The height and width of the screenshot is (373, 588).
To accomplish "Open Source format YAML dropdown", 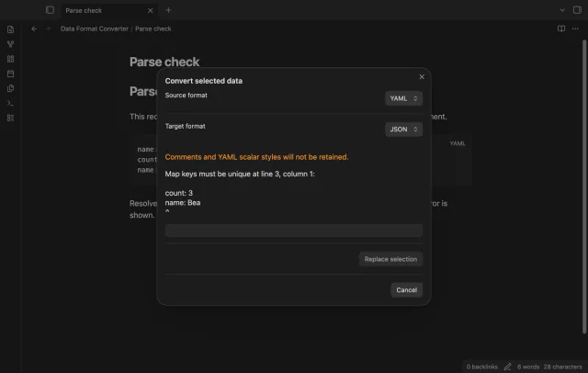I will point(404,98).
